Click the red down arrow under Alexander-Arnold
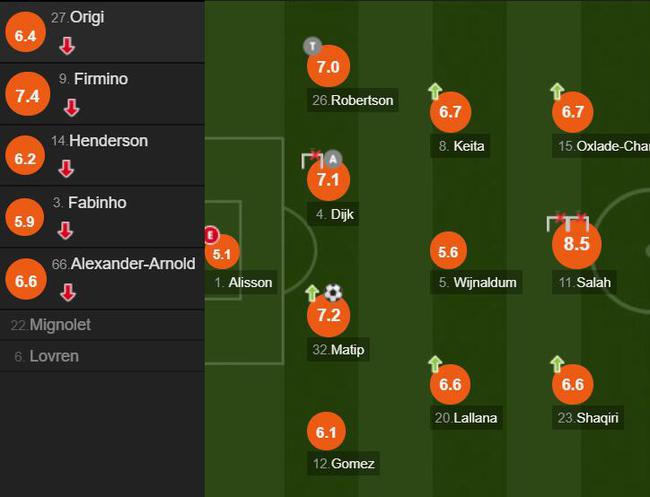 pos(68,293)
